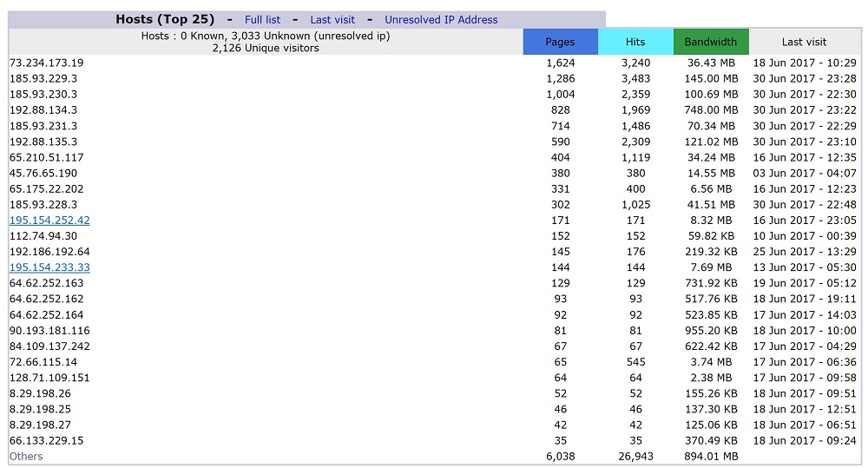Select host IP 185.93.231.3
This screenshot has height=468, width=868.
click(x=43, y=126)
